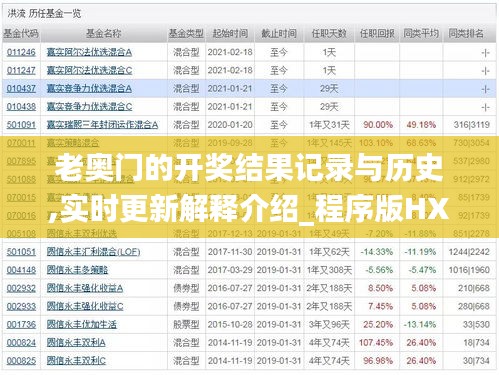Open fund code link 002933
The height and width of the screenshot is (375, 499).
[x=21, y=306]
